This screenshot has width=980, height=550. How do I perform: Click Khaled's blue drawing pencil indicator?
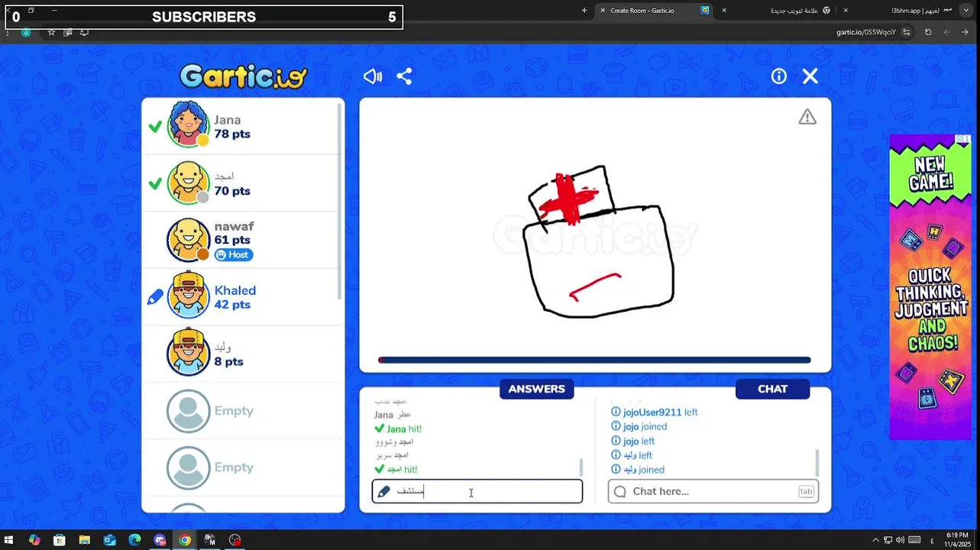(155, 297)
